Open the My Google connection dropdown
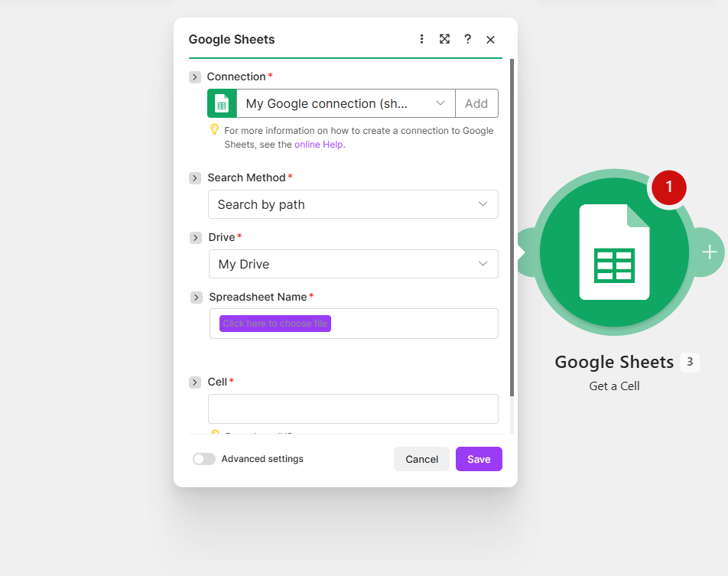This screenshot has width=728, height=576. [346, 103]
